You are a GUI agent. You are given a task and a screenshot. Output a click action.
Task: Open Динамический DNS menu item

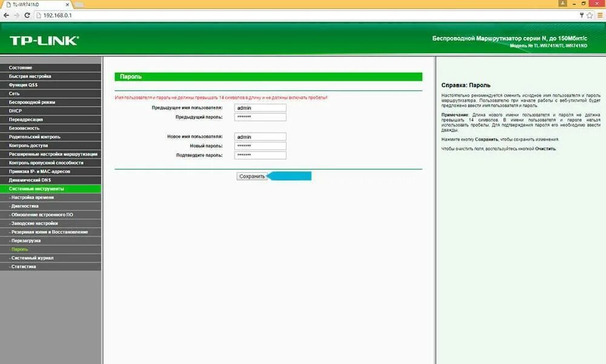click(x=51, y=180)
